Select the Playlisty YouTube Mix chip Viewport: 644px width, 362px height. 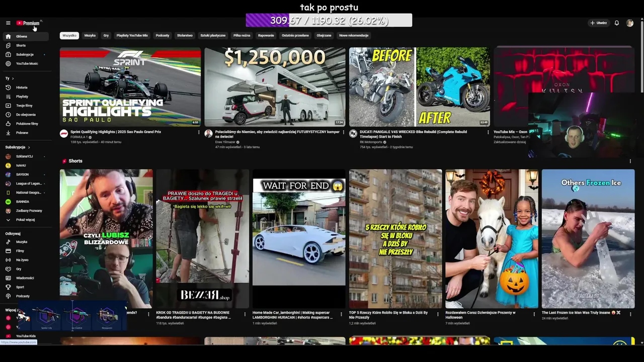pyautogui.click(x=132, y=36)
